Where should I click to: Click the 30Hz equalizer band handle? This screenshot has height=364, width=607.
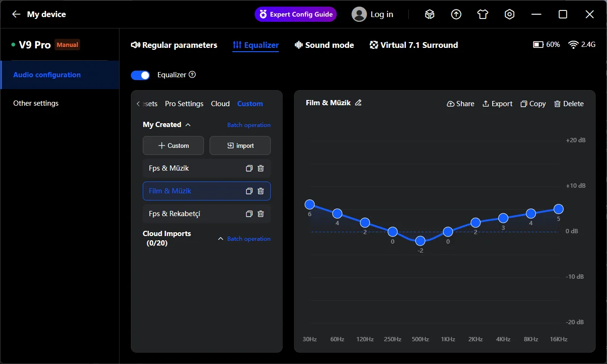coord(310,204)
